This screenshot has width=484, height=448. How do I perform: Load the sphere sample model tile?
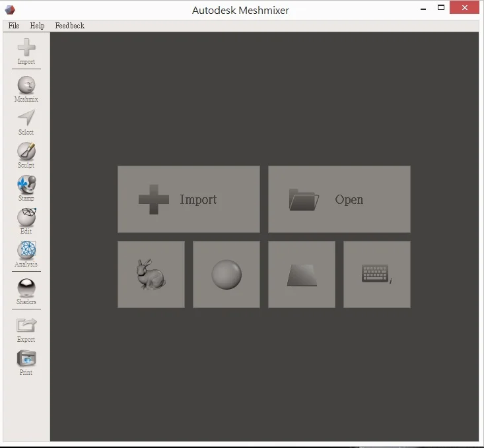click(226, 274)
